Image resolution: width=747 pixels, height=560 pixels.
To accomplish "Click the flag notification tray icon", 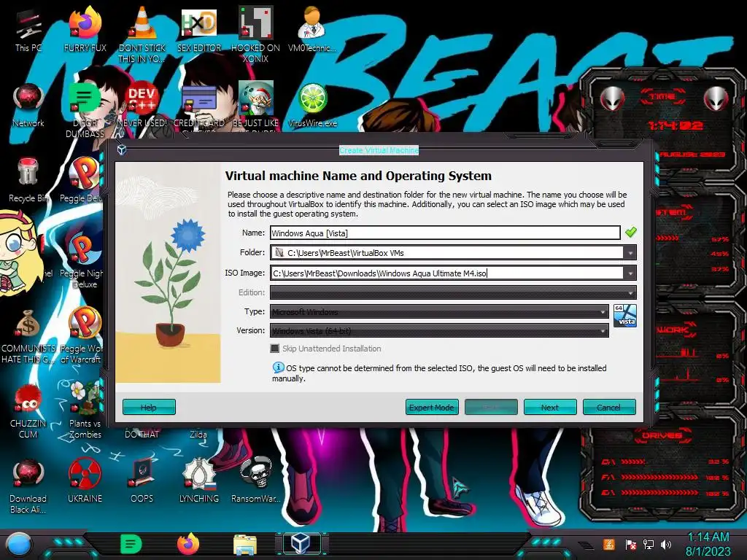I will pyautogui.click(x=631, y=545).
